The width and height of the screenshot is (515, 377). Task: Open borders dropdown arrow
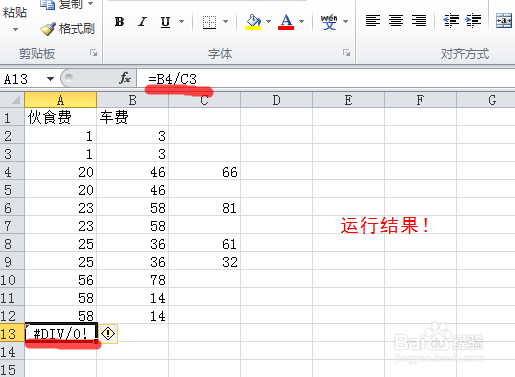click(226, 22)
